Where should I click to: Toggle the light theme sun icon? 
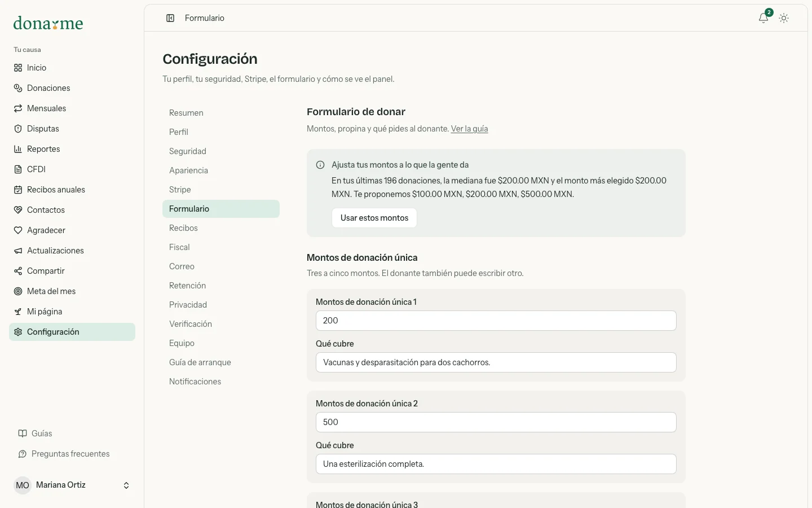784,18
